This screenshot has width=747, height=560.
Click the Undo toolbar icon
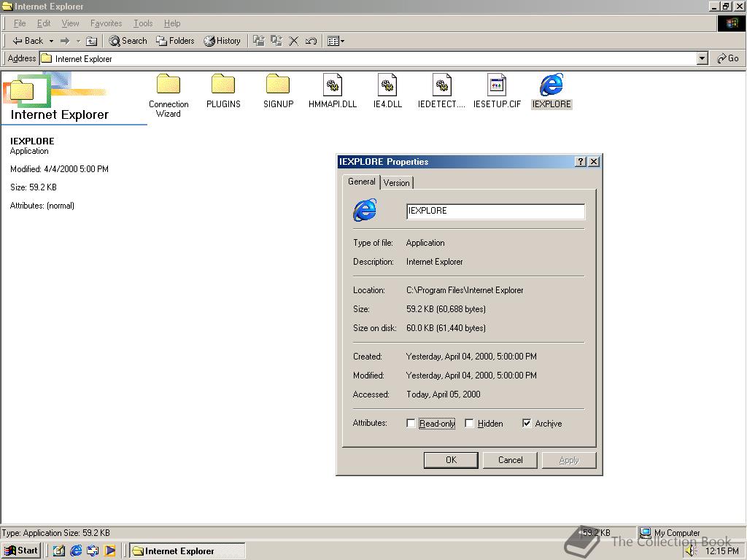click(311, 41)
